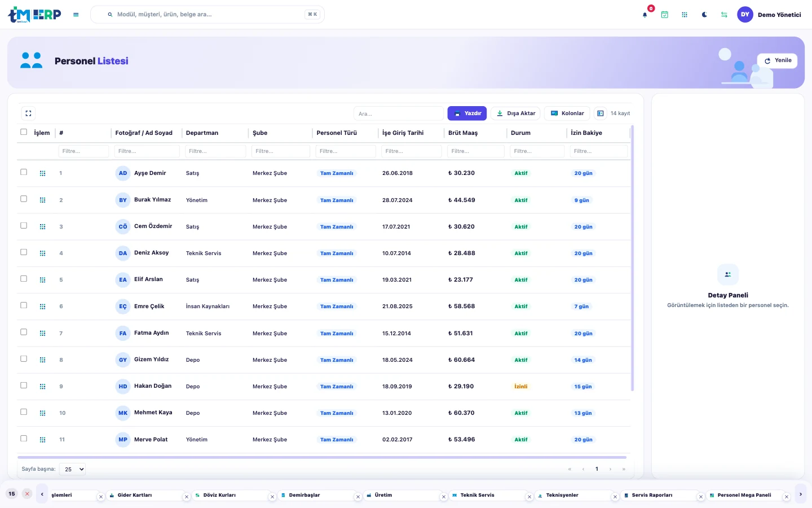Viewport: 812px width, 508px height.
Task: Sort by the Brüt Maaş column header
Action: click(x=463, y=133)
